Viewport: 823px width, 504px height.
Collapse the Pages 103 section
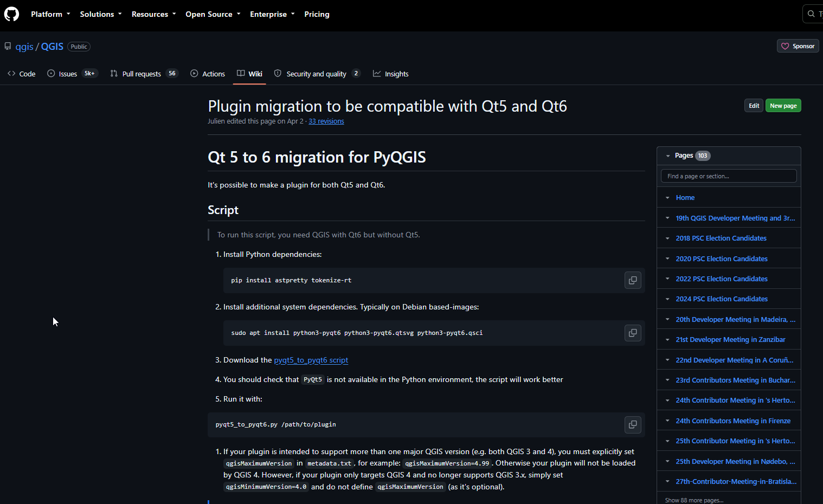(668, 156)
